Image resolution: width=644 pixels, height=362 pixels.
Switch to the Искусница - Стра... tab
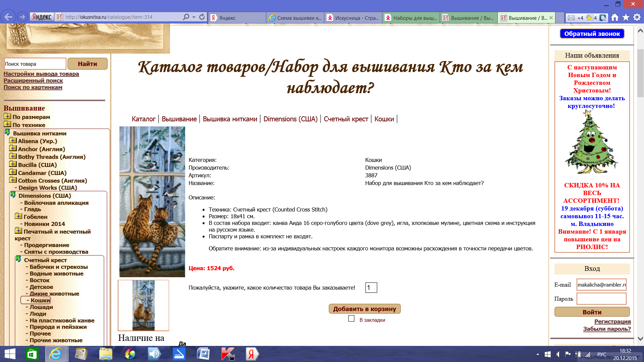353,18
